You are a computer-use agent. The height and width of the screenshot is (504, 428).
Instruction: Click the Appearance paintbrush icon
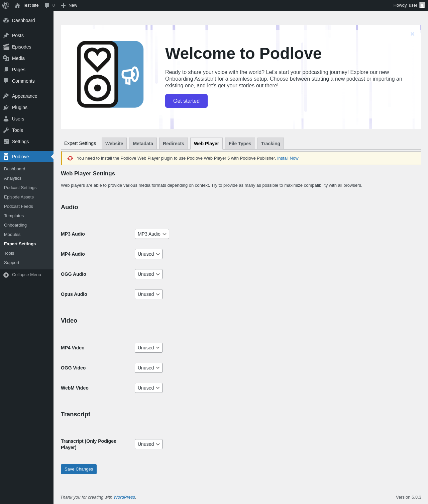point(6,96)
